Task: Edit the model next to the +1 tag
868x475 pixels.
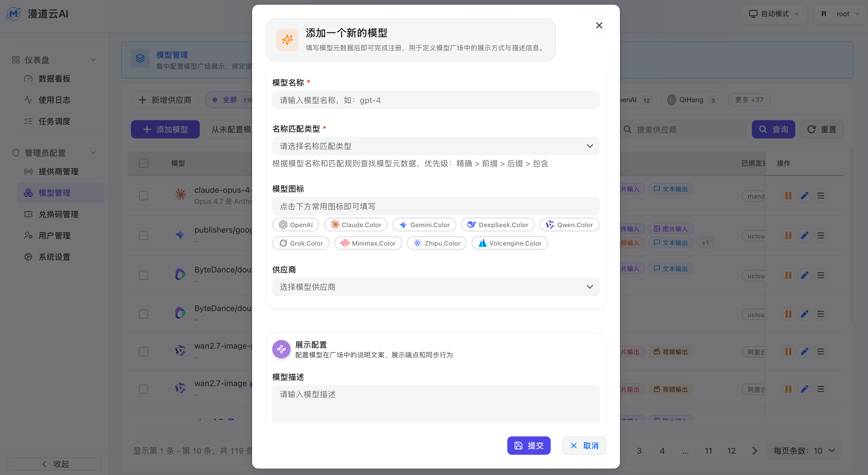Action: click(804, 236)
